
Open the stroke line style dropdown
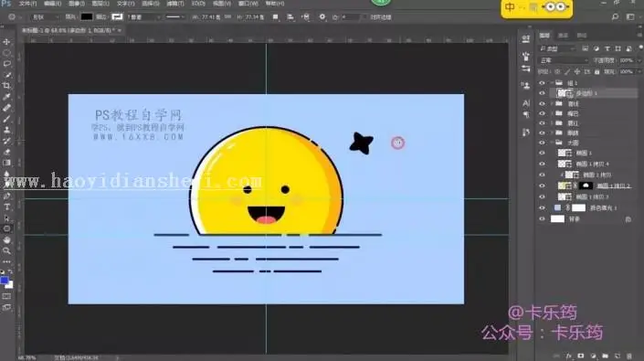pyautogui.click(x=174, y=17)
